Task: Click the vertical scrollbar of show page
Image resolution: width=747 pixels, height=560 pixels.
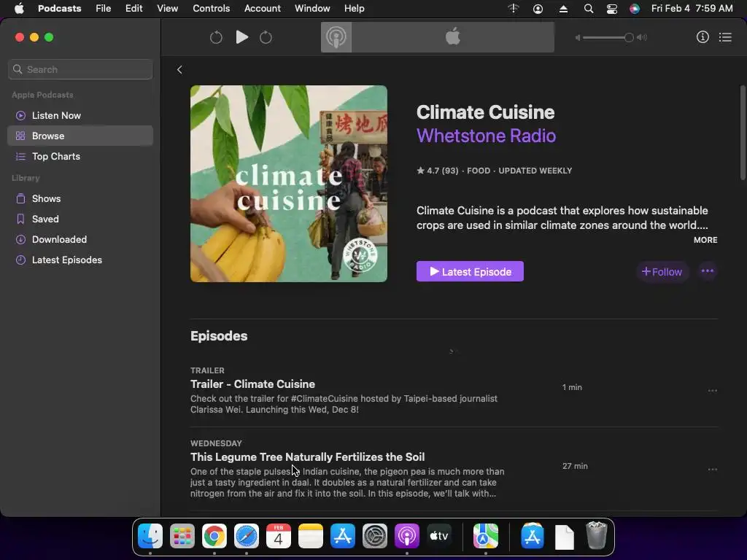Action: [742, 133]
